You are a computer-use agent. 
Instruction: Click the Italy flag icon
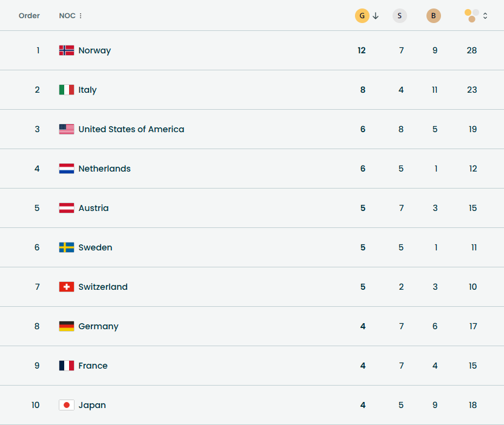coord(67,90)
